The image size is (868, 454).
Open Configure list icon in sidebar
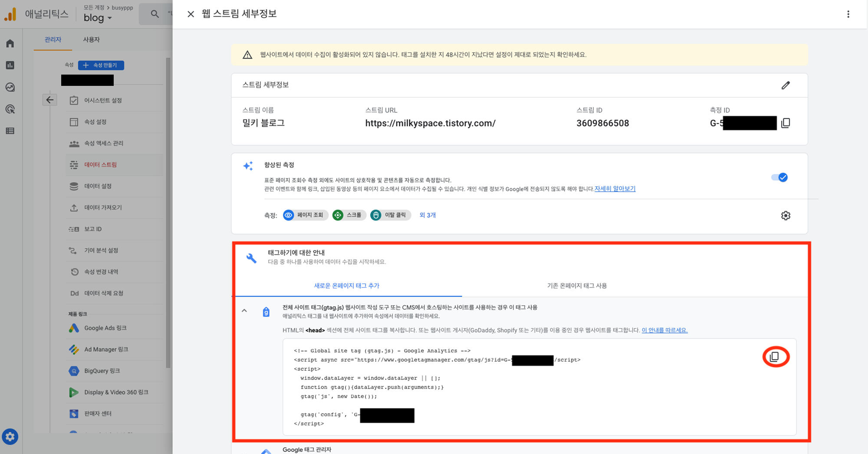tap(10, 131)
